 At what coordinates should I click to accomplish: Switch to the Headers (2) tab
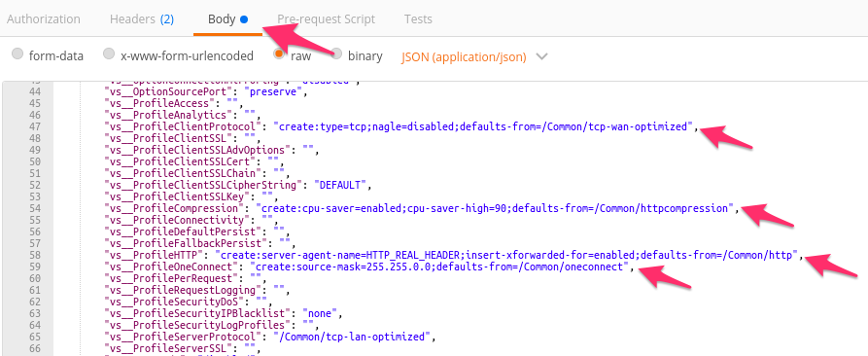pos(142,18)
